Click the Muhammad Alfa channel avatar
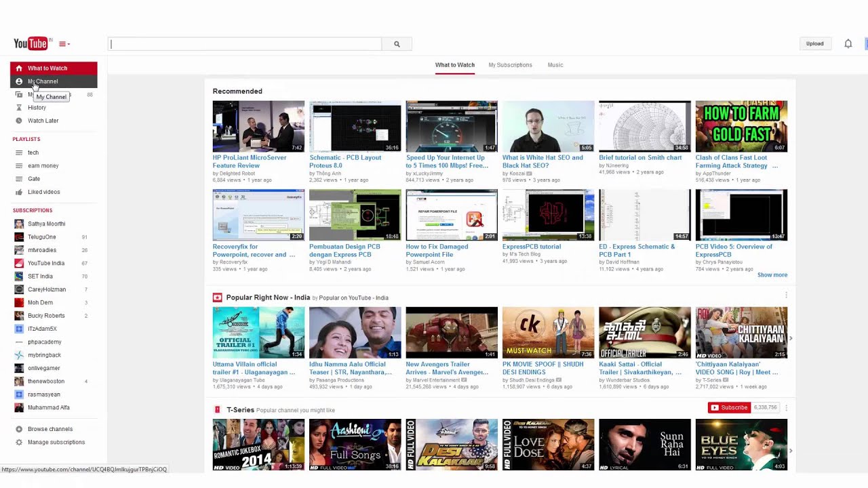Image resolution: width=868 pixels, height=488 pixels. [x=19, y=407]
